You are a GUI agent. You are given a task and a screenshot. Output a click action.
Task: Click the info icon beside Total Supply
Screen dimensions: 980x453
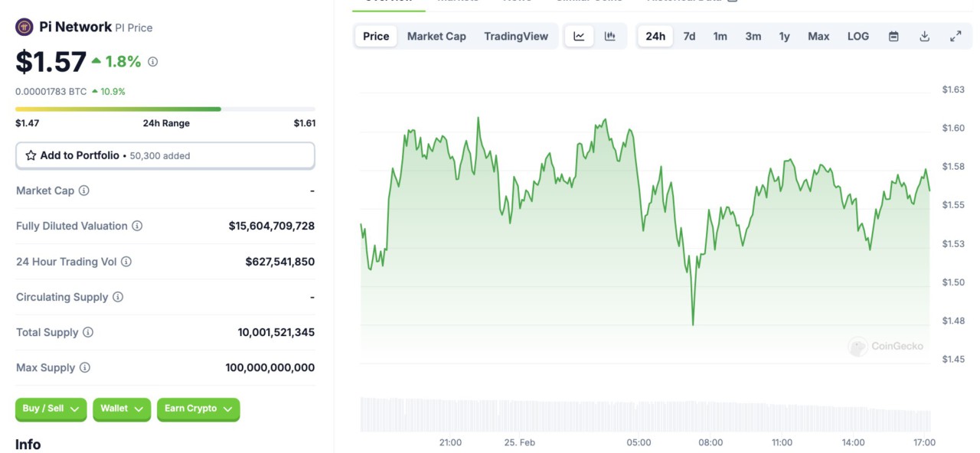tap(88, 332)
